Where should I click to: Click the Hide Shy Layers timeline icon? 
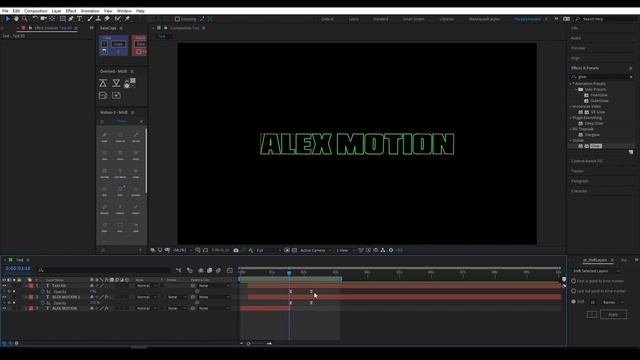tap(201, 270)
